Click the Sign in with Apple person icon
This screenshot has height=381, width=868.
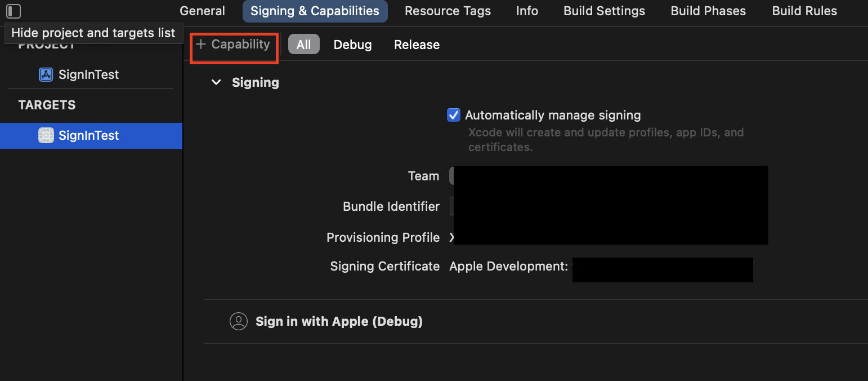(x=239, y=321)
